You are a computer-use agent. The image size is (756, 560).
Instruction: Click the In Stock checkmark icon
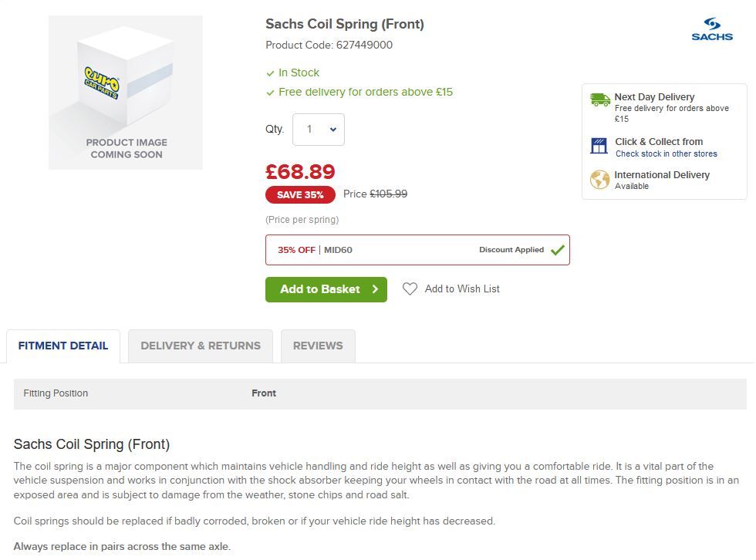tap(270, 73)
